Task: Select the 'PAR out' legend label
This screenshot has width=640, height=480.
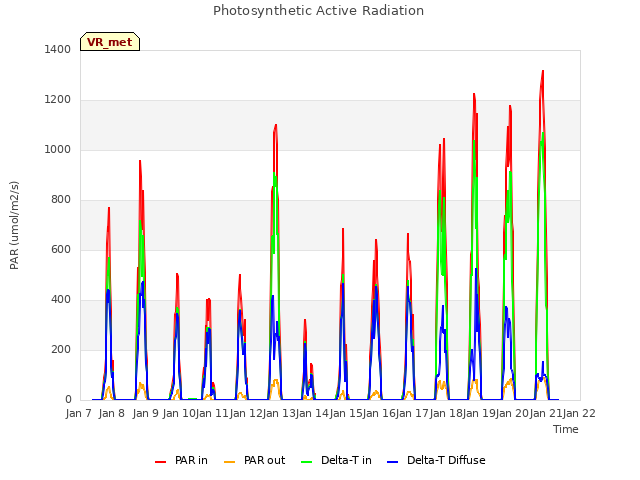Action: 264,460
